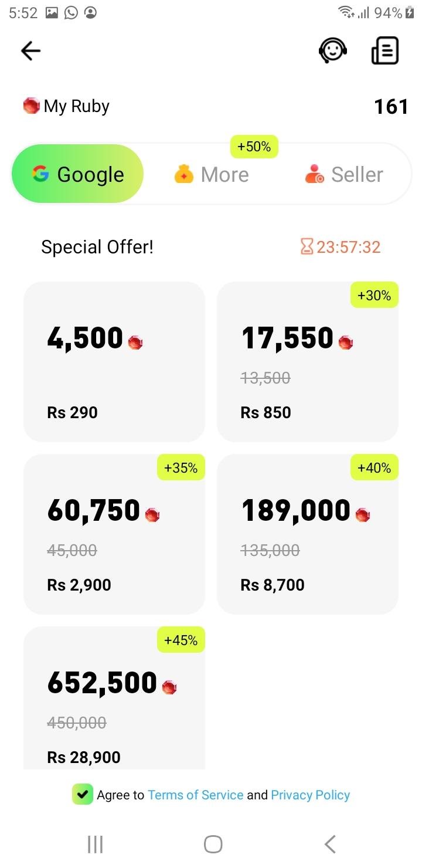Choose the 189,000 ruby Rs 8,700 pack
The height and width of the screenshot is (868, 422).
(308, 534)
